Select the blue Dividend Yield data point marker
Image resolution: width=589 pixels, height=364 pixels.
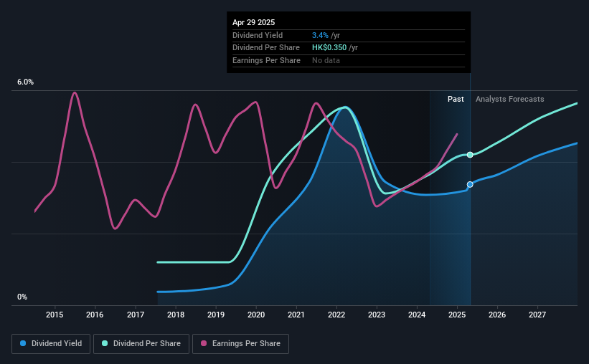pyautogui.click(x=470, y=184)
